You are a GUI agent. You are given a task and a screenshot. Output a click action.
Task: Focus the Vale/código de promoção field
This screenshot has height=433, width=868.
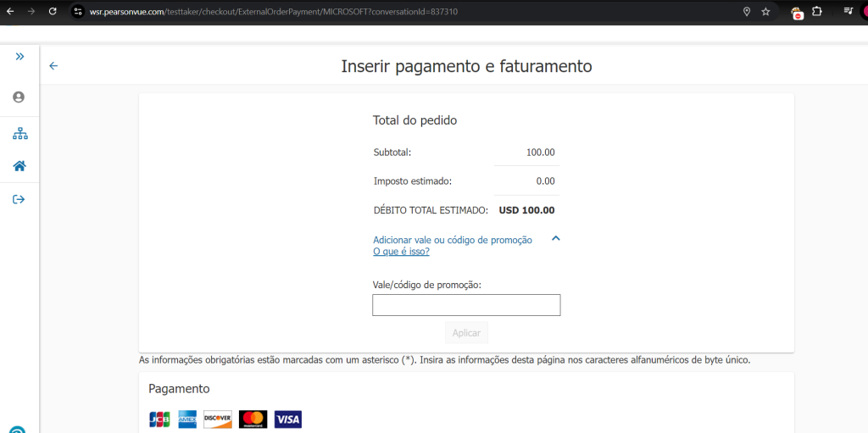466,305
